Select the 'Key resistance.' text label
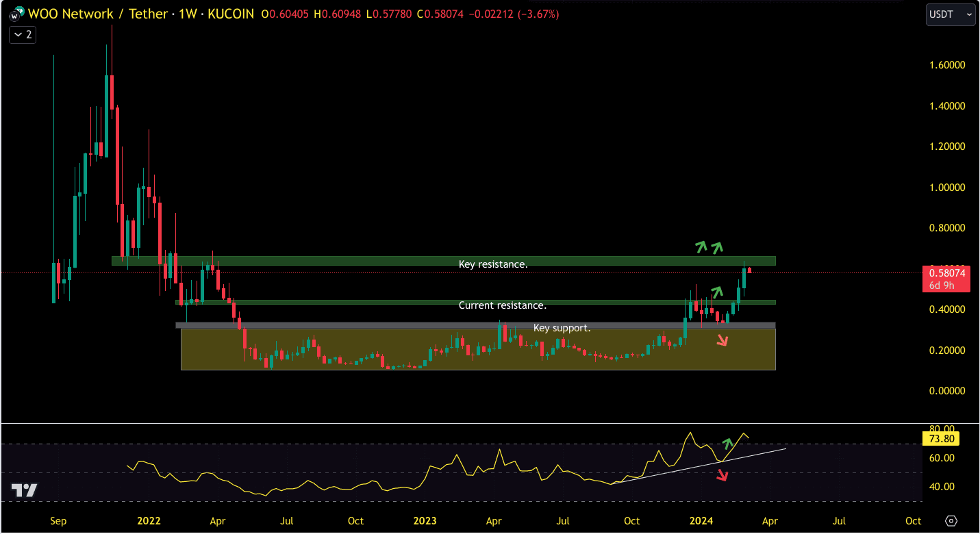 pos(493,264)
